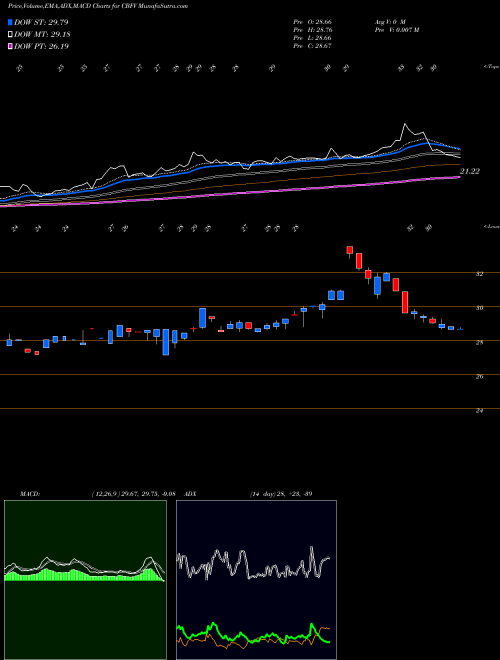Click the 'Pre C: 28.67' value
The width and height of the screenshot is (500, 660).
[313, 46]
